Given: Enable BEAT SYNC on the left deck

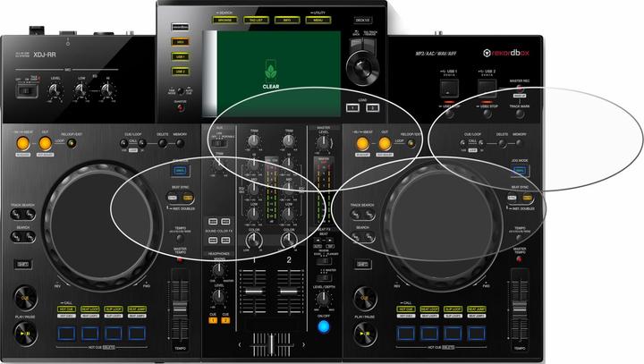Looking at the screenshot, I should point(173,198).
